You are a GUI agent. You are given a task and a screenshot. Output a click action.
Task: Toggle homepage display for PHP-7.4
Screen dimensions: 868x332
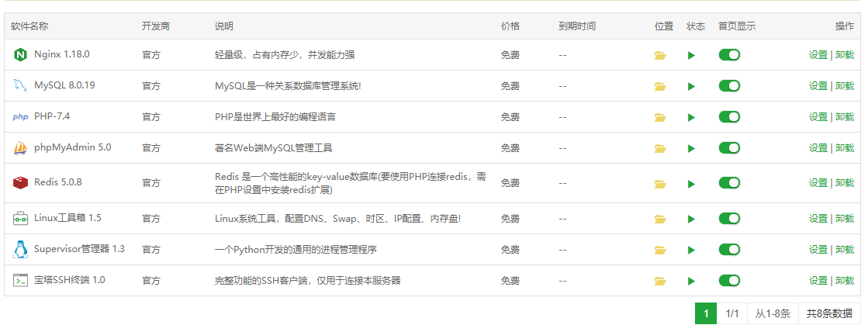click(729, 117)
